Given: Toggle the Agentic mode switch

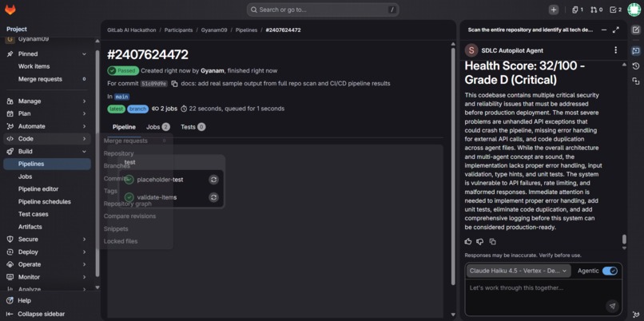Looking at the screenshot, I should pos(610,271).
